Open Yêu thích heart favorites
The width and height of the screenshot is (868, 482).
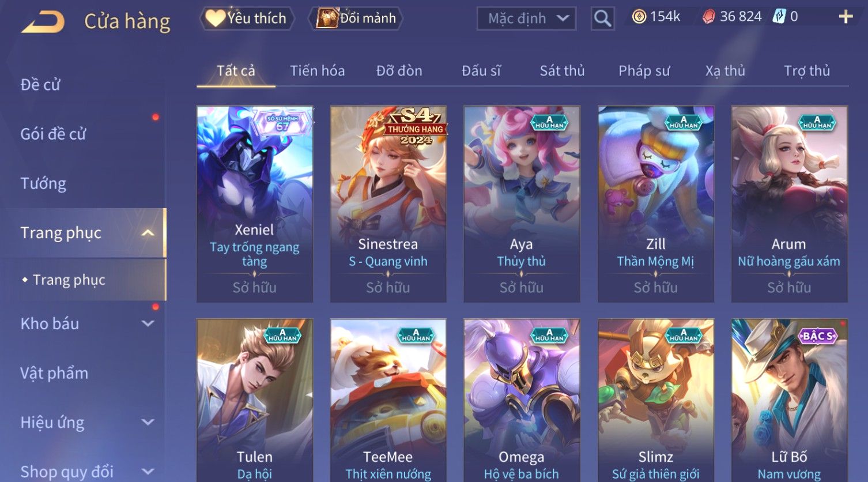click(x=247, y=18)
